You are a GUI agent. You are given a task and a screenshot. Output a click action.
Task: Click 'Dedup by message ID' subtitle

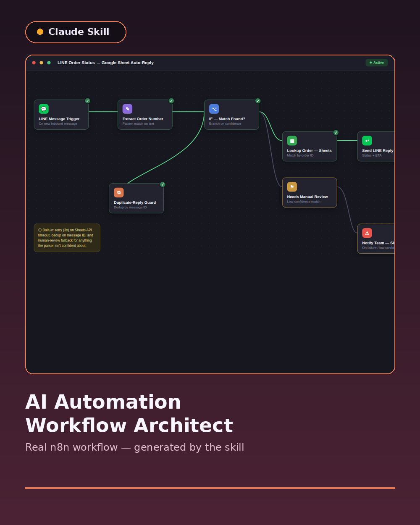click(x=130, y=207)
